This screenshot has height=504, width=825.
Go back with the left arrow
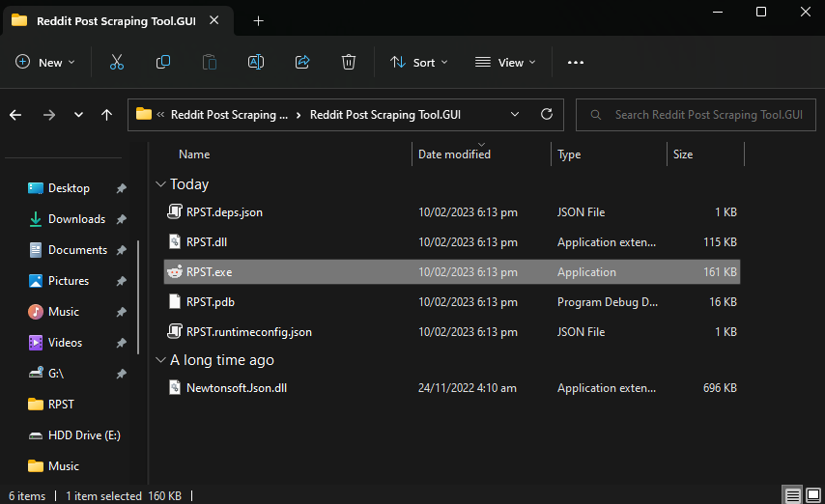pyautogui.click(x=15, y=115)
